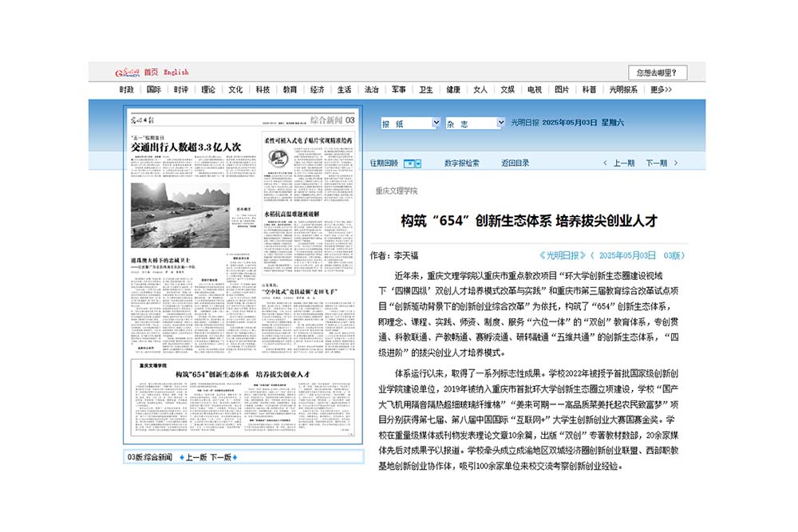Click the blue diamond after 下一版
798x532 pixels.
236,458
